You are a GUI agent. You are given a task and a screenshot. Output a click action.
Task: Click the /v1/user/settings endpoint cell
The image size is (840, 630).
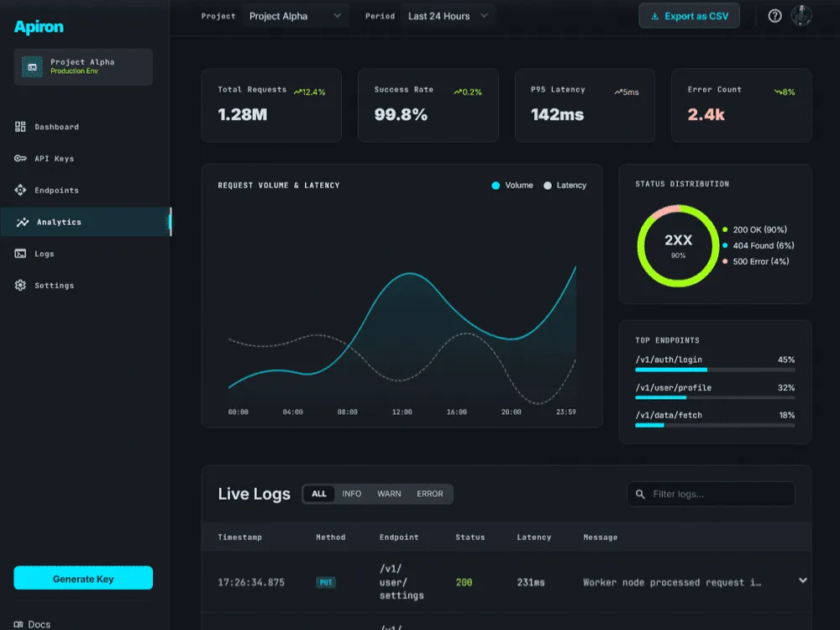pos(402,582)
